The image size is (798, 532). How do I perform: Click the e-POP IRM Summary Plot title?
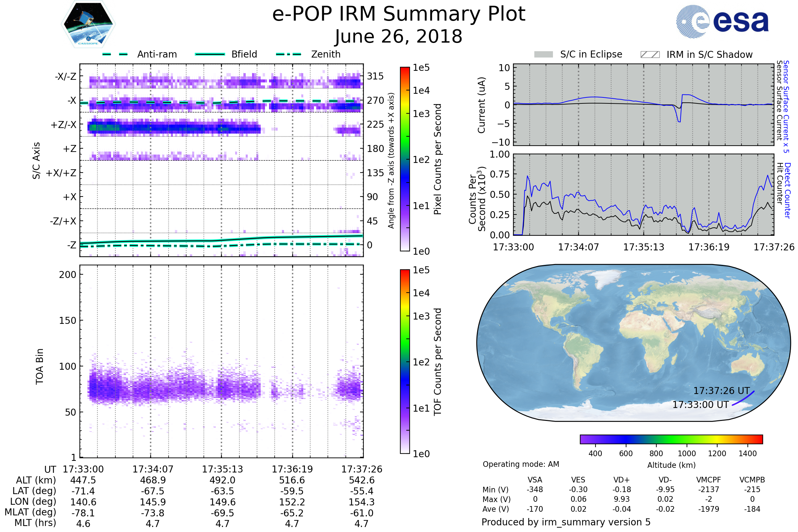click(399, 14)
